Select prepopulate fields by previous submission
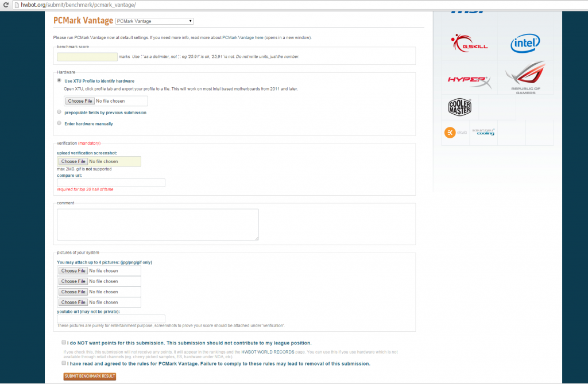Image resolution: width=588 pixels, height=384 pixels. [59, 112]
